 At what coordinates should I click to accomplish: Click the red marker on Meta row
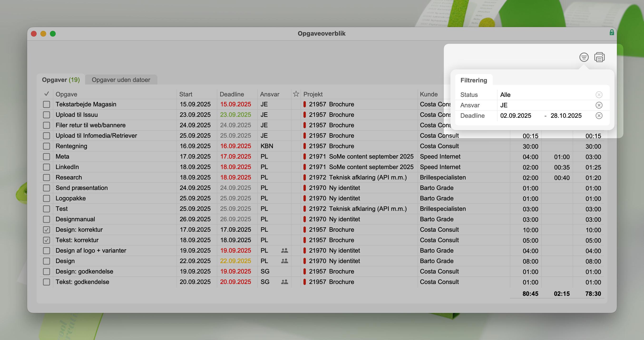point(304,156)
